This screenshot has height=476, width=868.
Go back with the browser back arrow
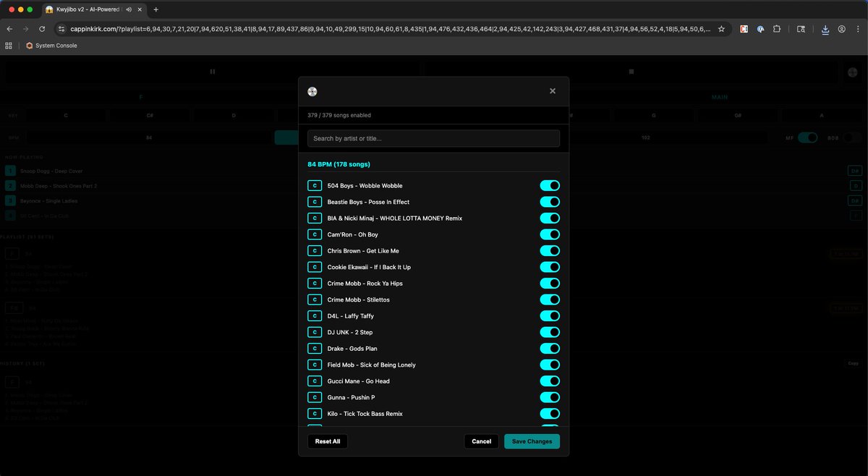tap(9, 29)
